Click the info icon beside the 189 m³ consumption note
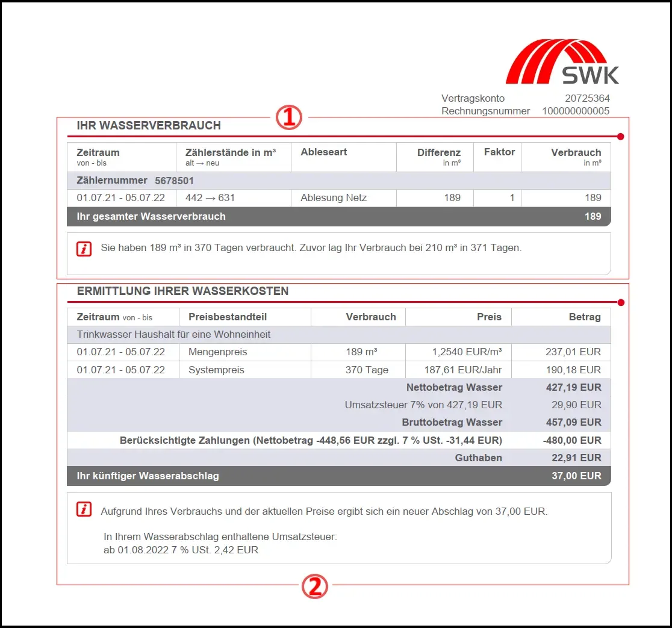This screenshot has width=672, height=628. pos(84,249)
